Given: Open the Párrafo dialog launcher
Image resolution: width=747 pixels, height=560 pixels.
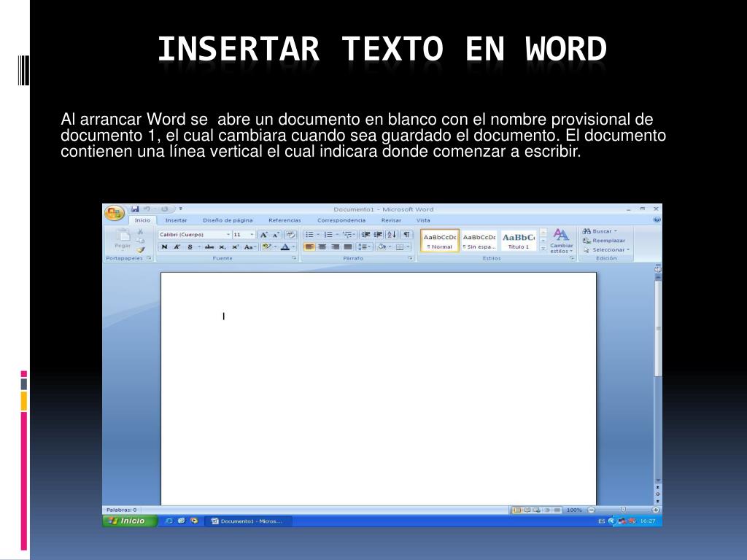Looking at the screenshot, I should [x=410, y=258].
